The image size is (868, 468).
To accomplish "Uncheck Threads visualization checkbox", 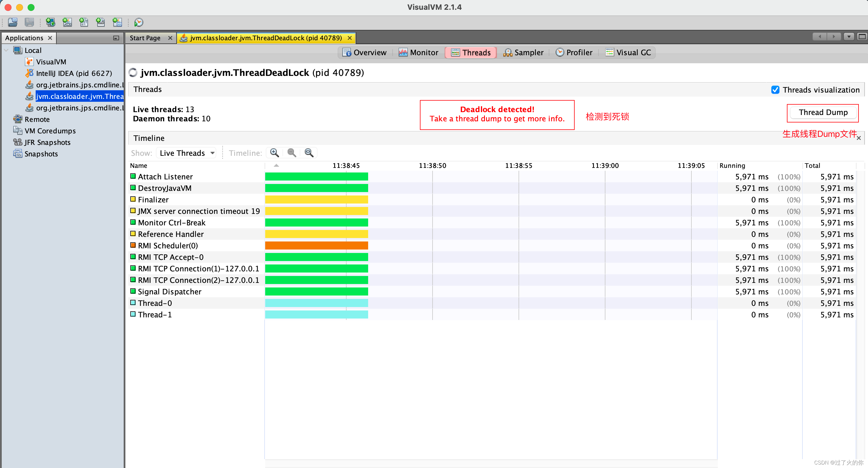I will tap(775, 90).
